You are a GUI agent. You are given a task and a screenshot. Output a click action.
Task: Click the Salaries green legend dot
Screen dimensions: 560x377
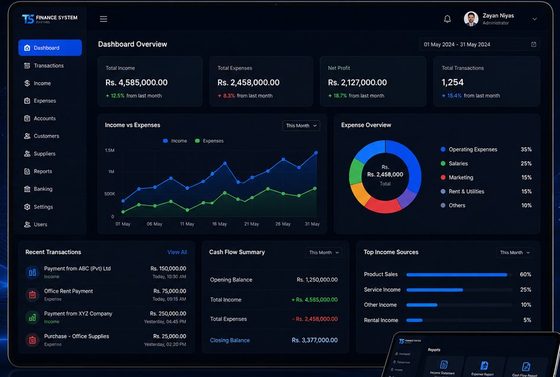[x=443, y=164]
